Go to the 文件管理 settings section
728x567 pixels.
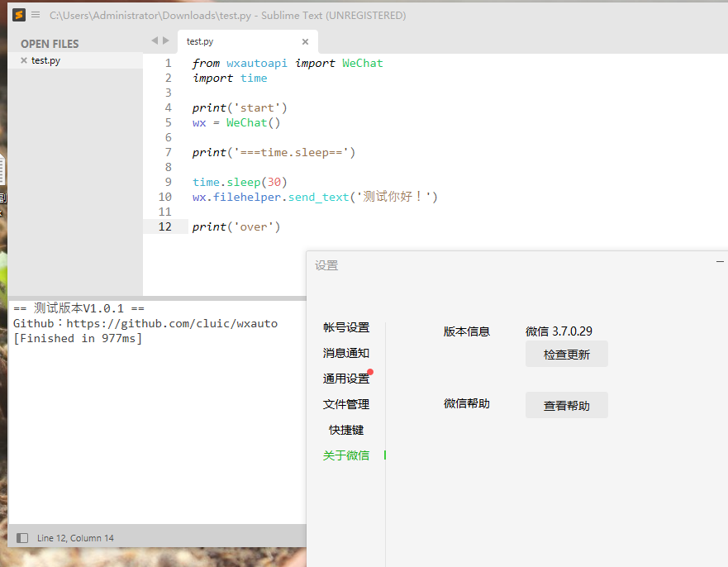click(346, 404)
